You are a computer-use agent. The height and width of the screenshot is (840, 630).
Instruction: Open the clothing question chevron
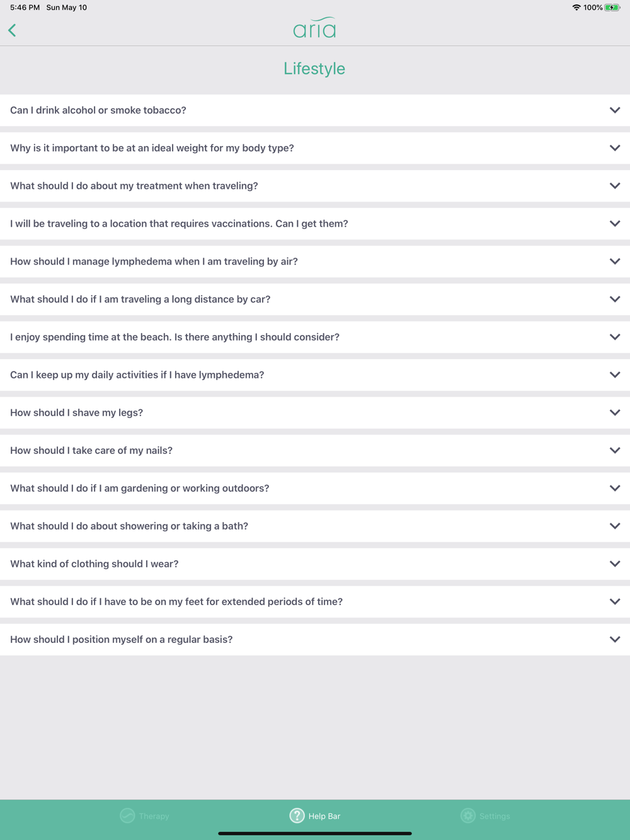click(614, 564)
